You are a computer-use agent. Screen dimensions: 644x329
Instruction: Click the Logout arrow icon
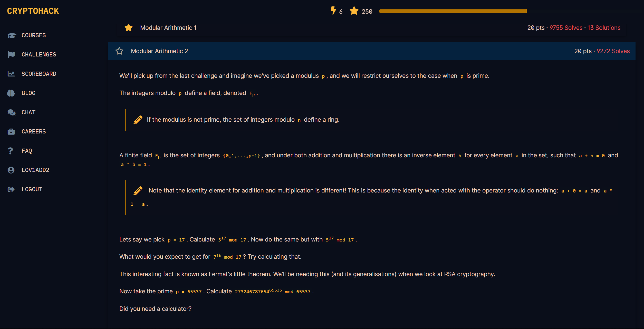pyautogui.click(x=11, y=189)
